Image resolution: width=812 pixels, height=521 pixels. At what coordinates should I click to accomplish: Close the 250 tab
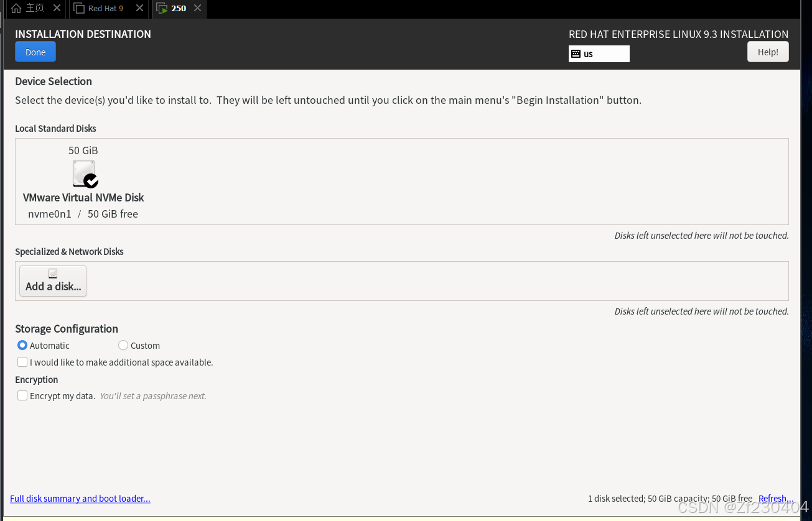pos(197,8)
